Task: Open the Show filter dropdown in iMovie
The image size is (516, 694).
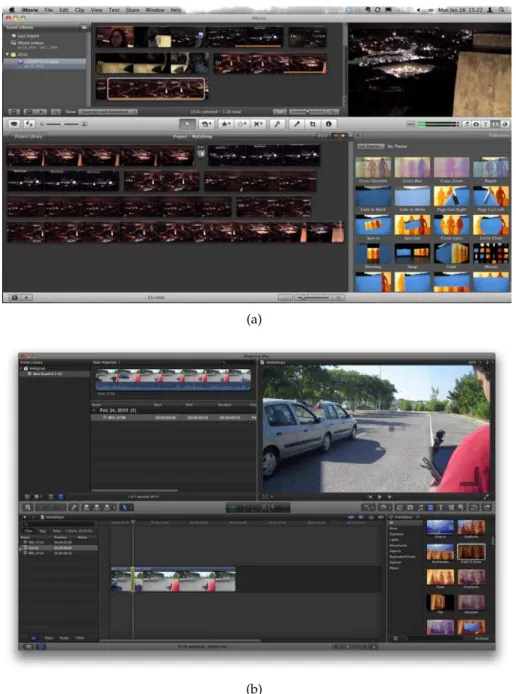Action: click(108, 112)
